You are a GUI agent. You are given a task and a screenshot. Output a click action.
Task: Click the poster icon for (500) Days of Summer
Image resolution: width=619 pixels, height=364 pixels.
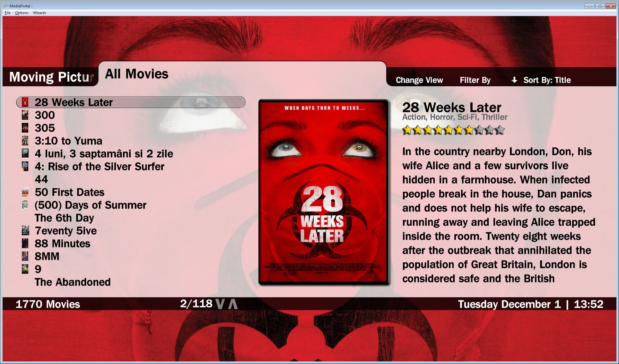tap(25, 205)
